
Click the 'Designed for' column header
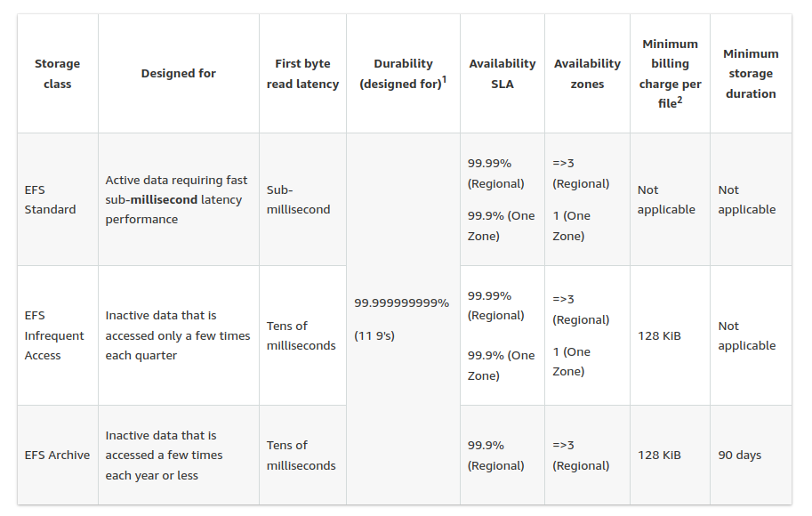pyautogui.click(x=178, y=74)
